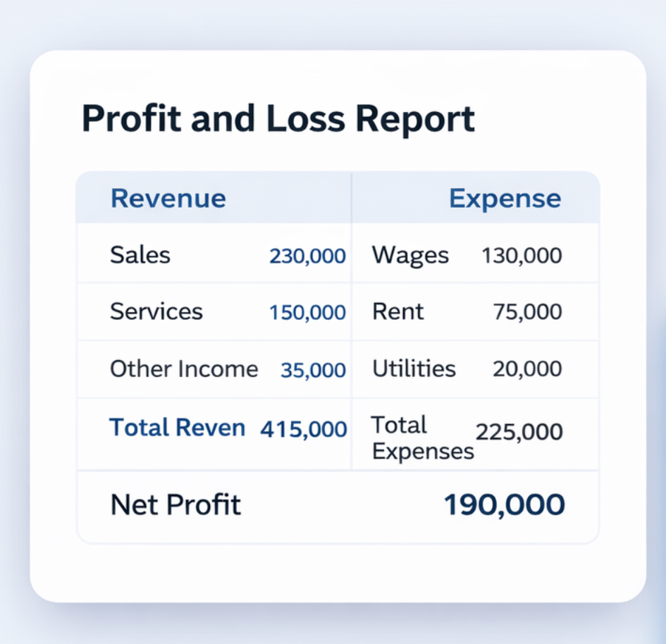The height and width of the screenshot is (644, 666).
Task: Click the truncated Total Reven label
Action: (x=177, y=427)
